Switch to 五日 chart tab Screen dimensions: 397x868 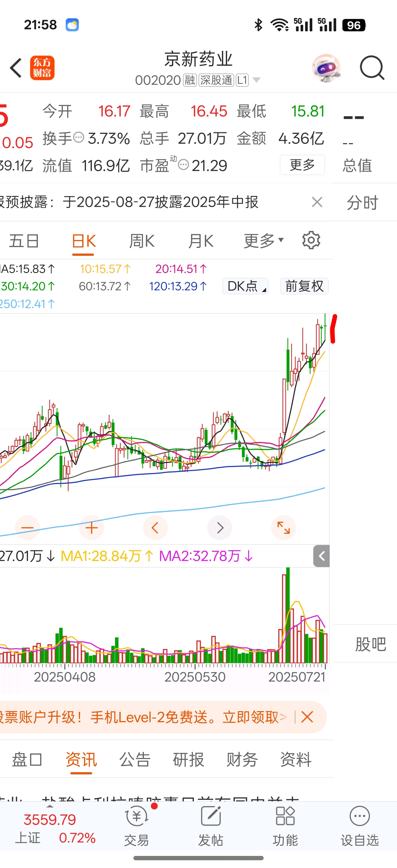tap(24, 241)
